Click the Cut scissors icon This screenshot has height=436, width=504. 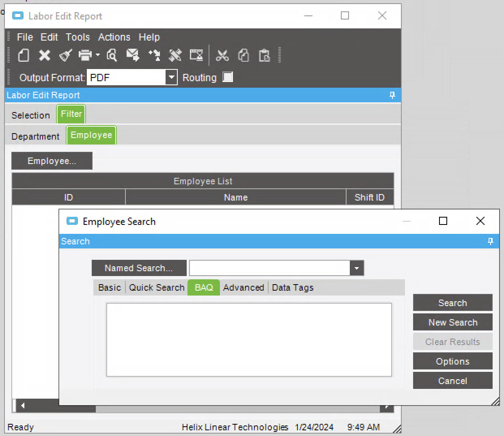[222, 55]
